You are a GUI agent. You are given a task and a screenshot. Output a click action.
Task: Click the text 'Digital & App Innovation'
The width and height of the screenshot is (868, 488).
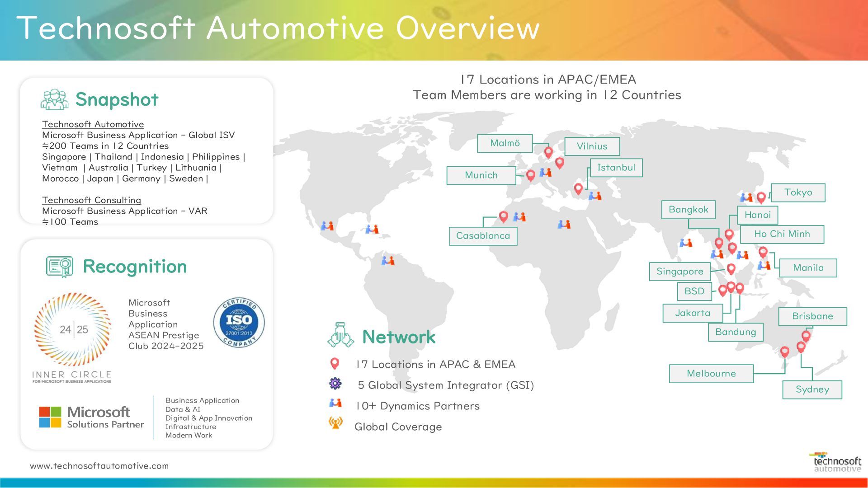point(209,418)
